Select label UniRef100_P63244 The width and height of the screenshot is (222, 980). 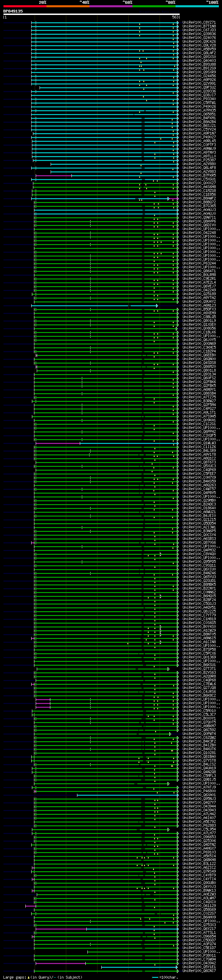tap(199, 264)
